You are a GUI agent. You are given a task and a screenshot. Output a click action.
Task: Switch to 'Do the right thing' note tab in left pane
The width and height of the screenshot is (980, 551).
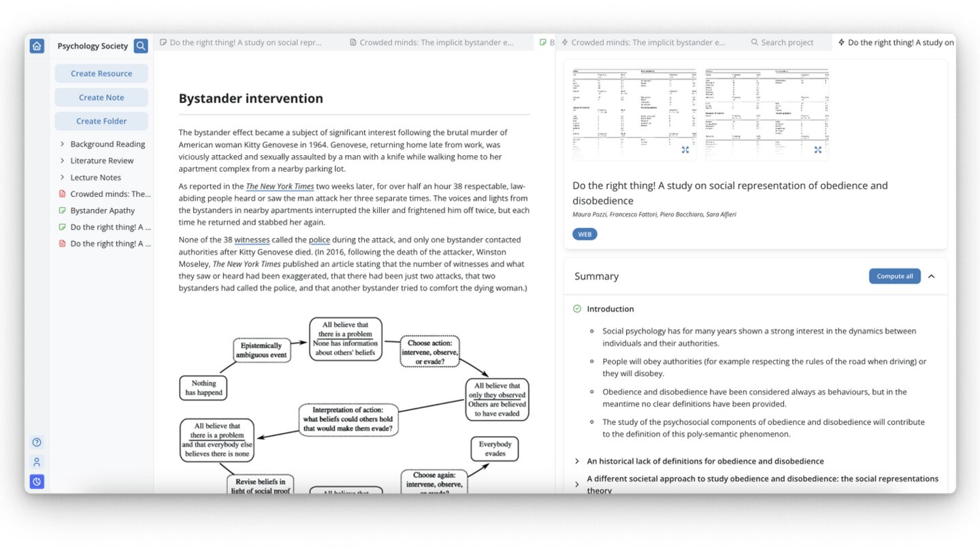pos(241,42)
